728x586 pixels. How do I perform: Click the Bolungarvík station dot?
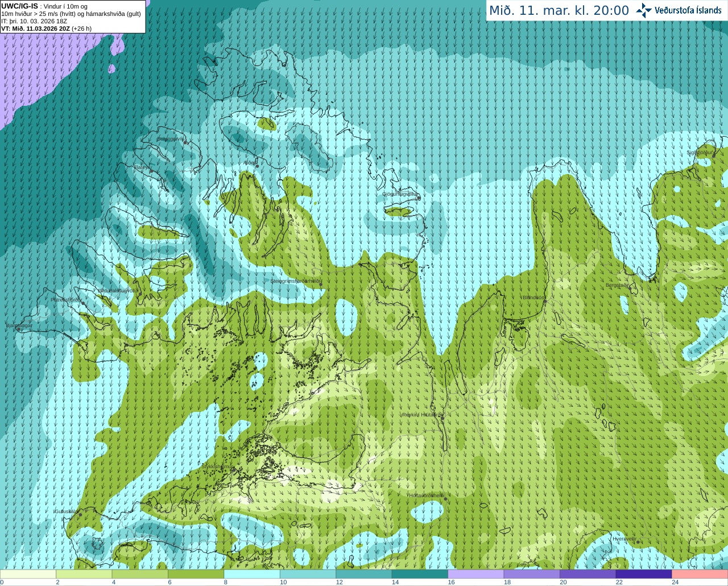[x=185, y=142]
